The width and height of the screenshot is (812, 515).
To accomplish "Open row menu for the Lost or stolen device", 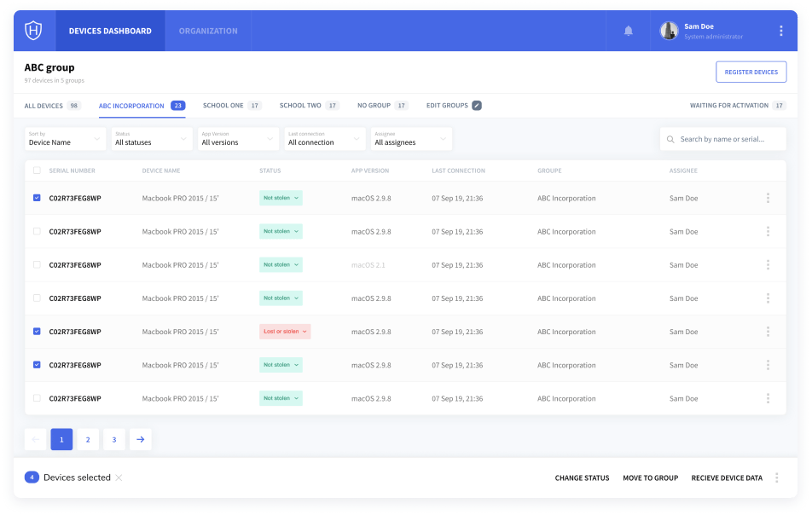I will pyautogui.click(x=768, y=332).
